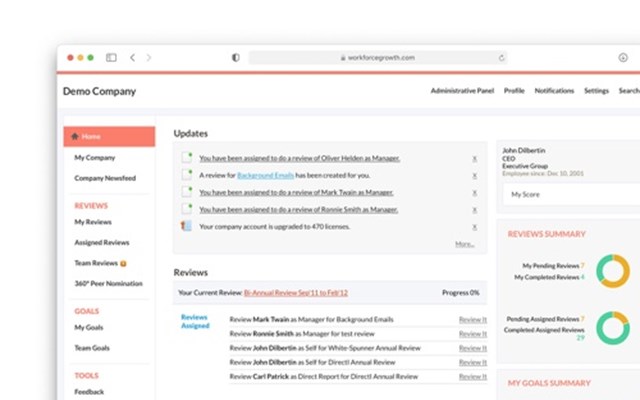
Task: Click the license upgrade notification icon
Action: 186,226
